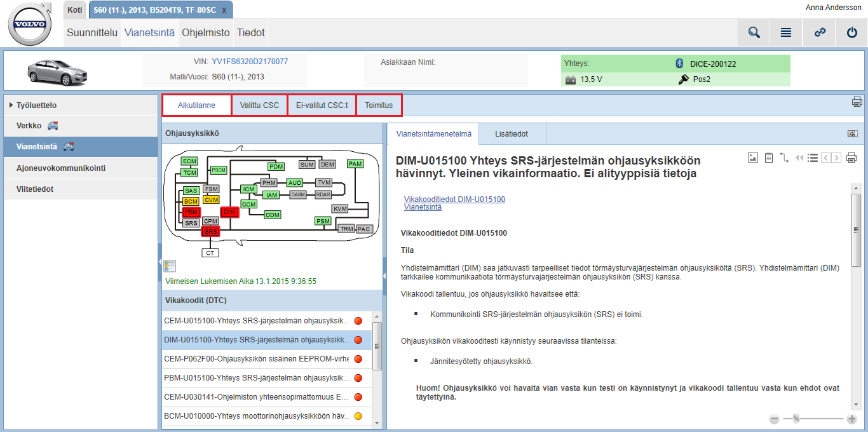Select CEM-P062F00 EEPROM fault code row
The width and height of the screenshot is (868, 432).
[x=266, y=359]
